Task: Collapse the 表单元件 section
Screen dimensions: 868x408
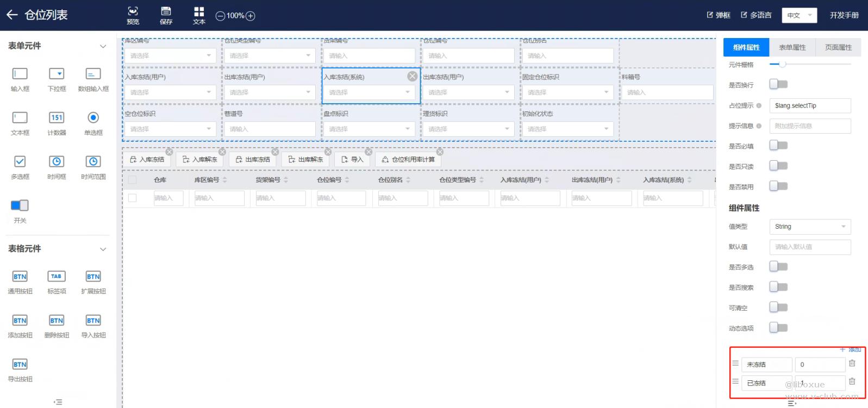Action: click(x=103, y=46)
